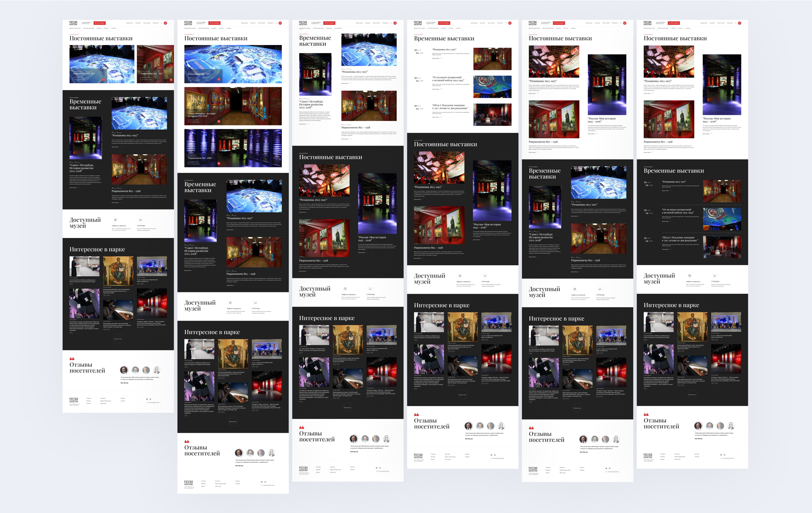Click red cart icon in rightmost page header
Image resolution: width=812 pixels, height=513 pixels.
point(739,23)
